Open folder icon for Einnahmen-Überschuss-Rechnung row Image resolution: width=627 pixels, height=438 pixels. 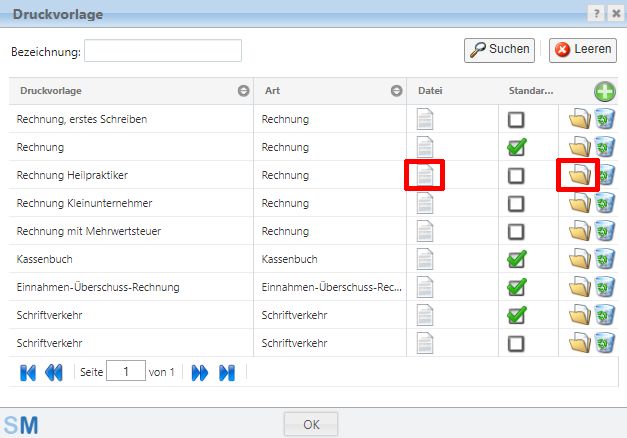579,287
